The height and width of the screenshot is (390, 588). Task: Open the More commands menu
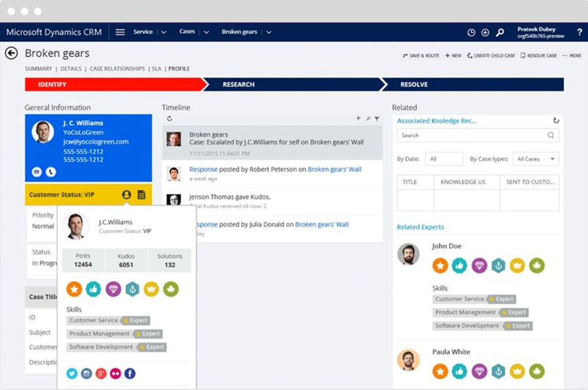(x=572, y=56)
